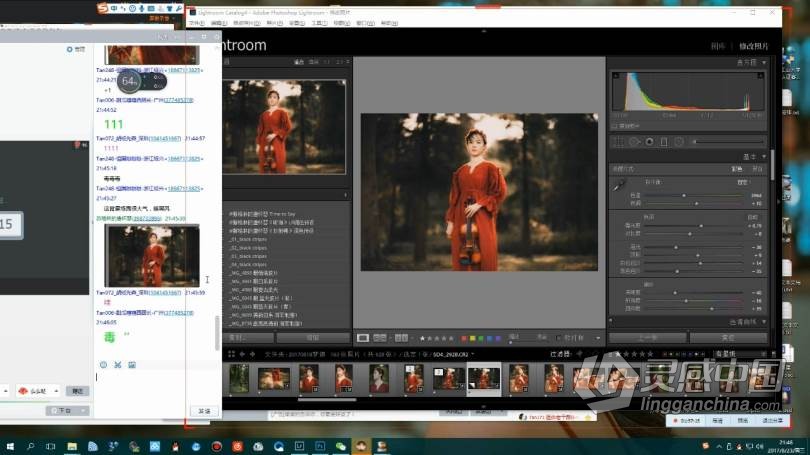Toggle soft proofing checkbox in toolbar
Image resolution: width=810 pixels, height=455 pixels.
coord(558,338)
